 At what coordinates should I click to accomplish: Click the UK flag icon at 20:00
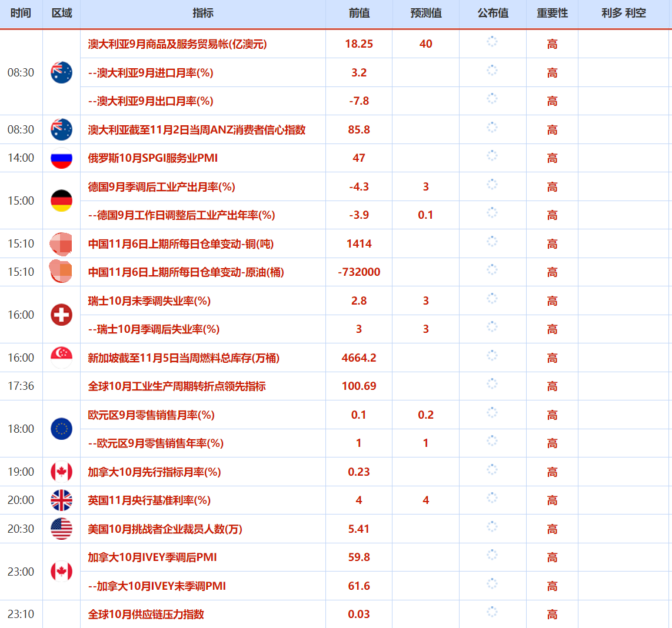(x=61, y=500)
